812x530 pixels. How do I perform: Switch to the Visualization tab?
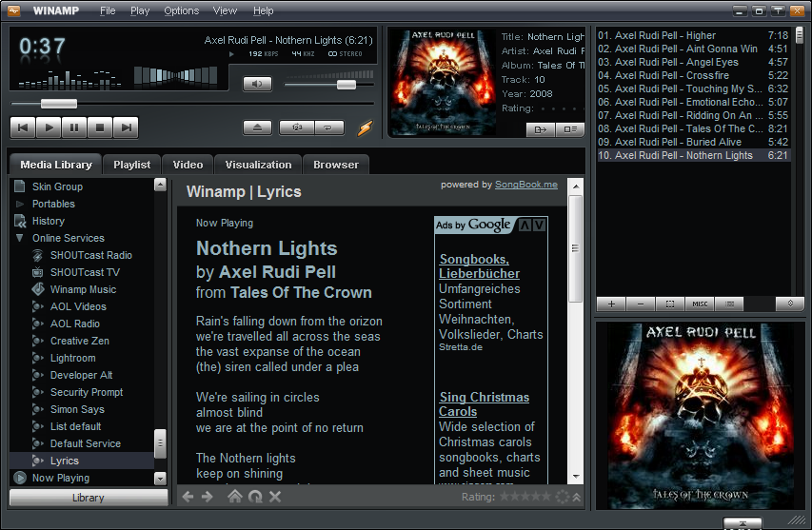pyautogui.click(x=258, y=165)
